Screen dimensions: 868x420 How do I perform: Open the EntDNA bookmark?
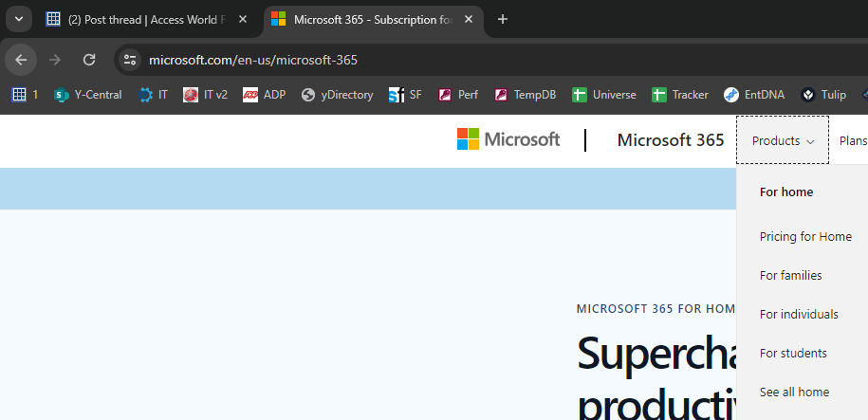(754, 95)
